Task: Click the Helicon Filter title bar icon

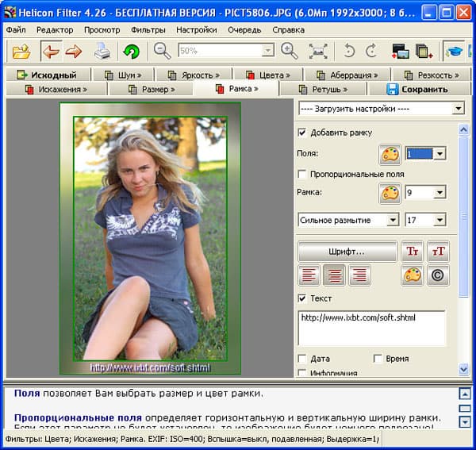Action: click(x=10, y=13)
